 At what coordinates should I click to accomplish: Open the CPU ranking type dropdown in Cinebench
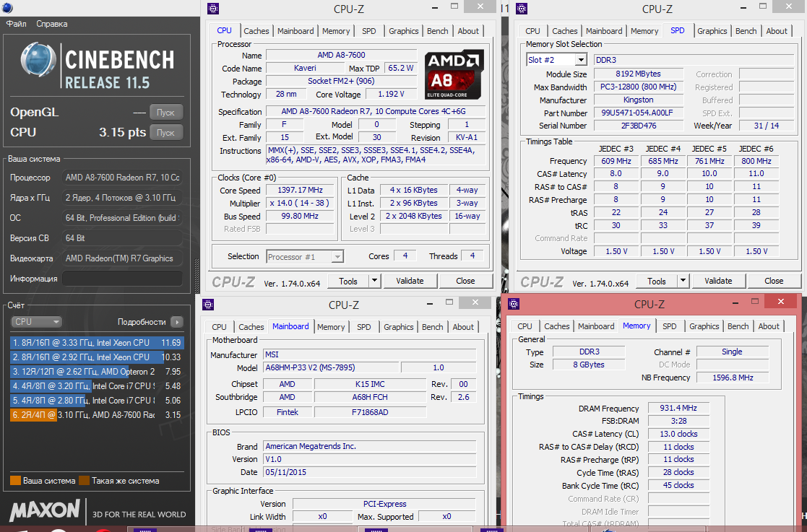pyautogui.click(x=36, y=322)
